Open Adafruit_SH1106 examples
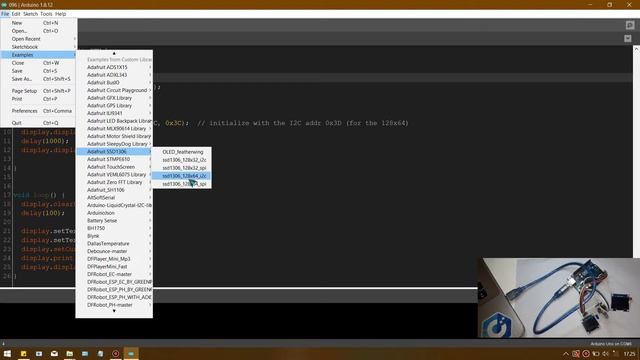Image resolution: width=640 pixels, height=360 pixels. 114,190
